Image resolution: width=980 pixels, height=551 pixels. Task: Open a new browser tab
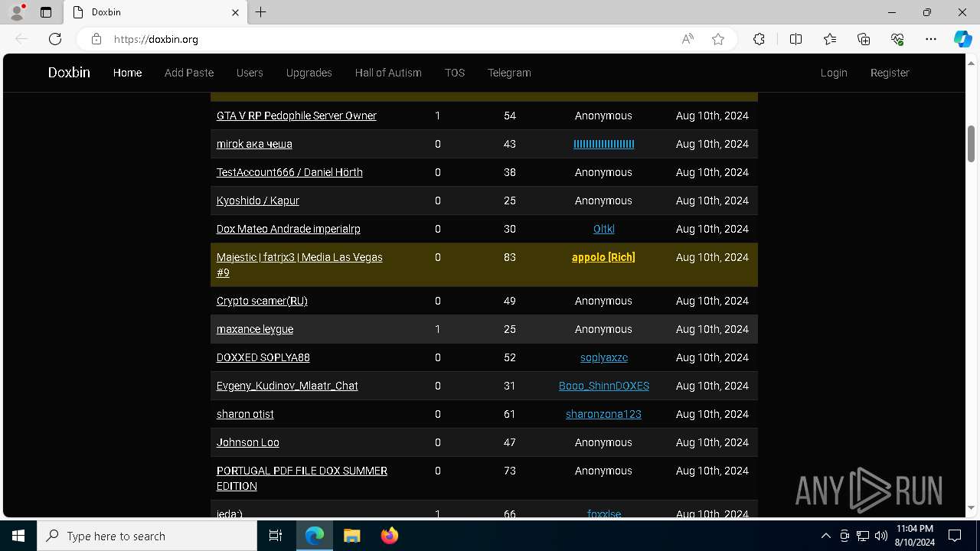pyautogui.click(x=261, y=12)
